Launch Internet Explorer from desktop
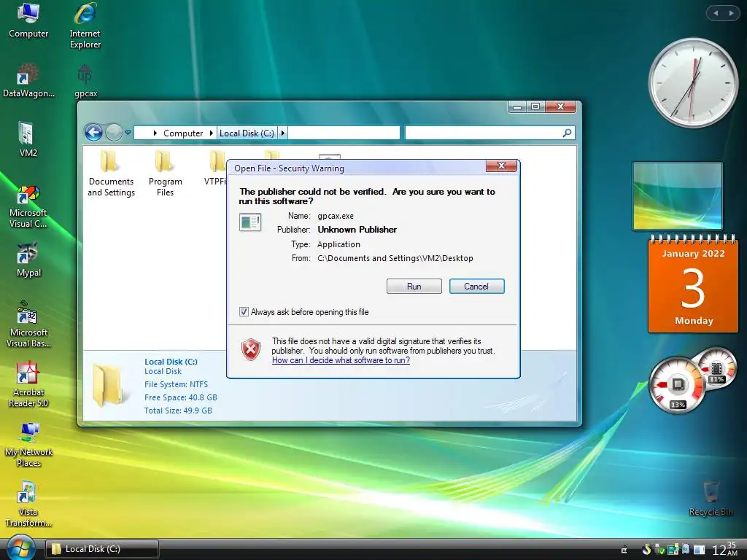747x560 pixels. tap(85, 26)
